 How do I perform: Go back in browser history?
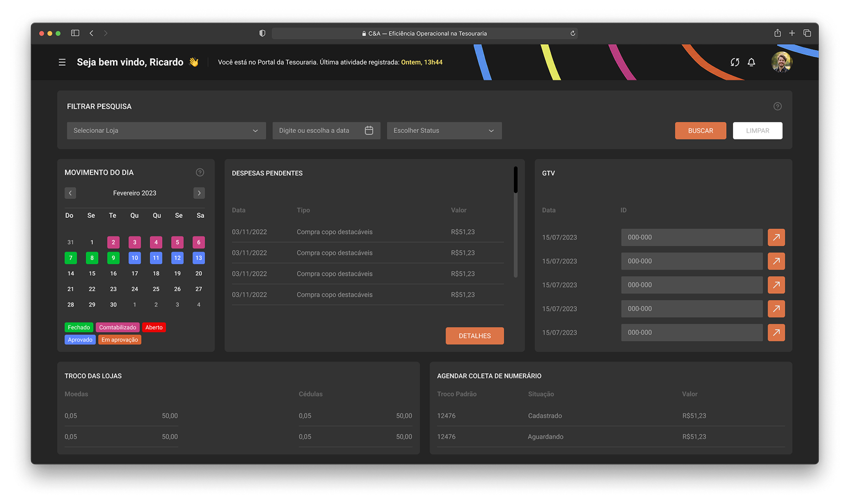[x=92, y=33]
